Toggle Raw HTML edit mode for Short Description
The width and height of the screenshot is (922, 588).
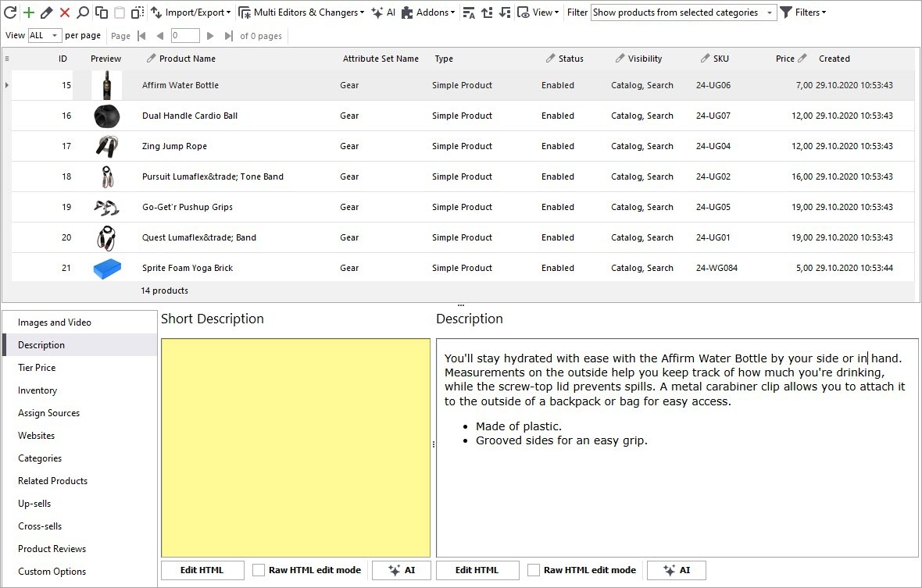click(258, 570)
